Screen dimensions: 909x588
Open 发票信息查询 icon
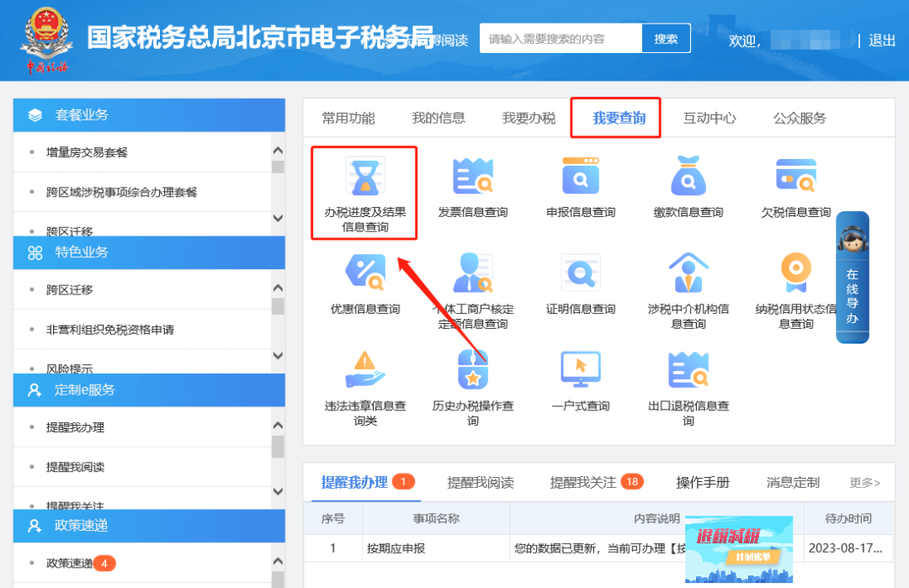[x=472, y=176]
